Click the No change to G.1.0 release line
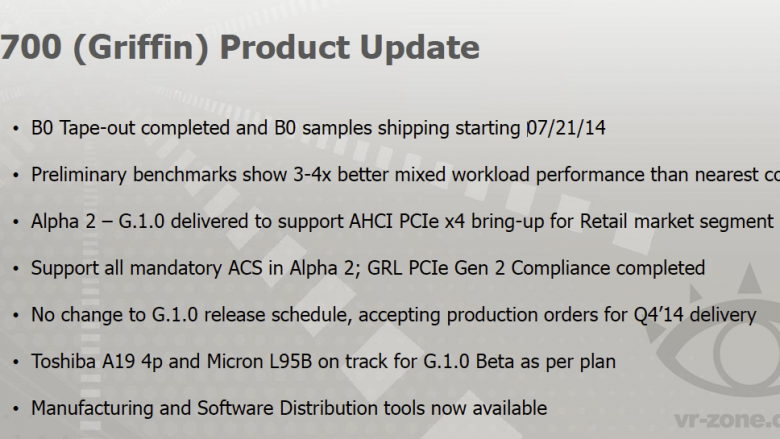 pos(393,315)
